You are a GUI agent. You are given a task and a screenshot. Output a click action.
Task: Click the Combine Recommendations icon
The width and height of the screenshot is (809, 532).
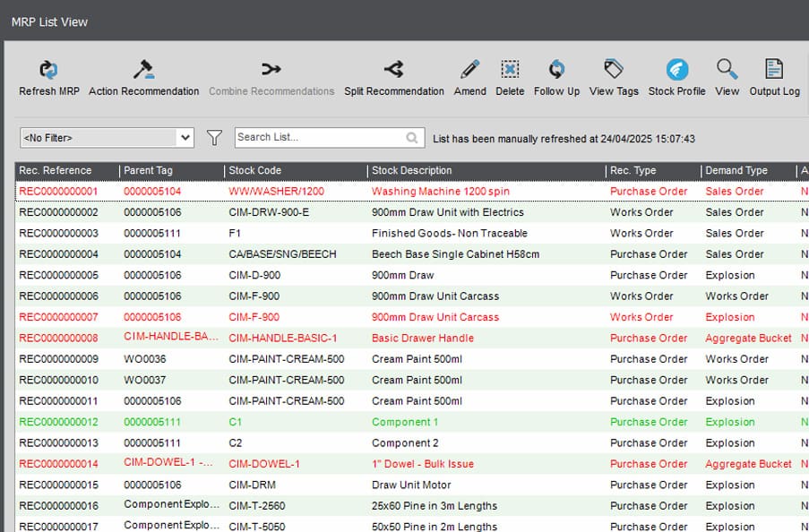(271, 69)
